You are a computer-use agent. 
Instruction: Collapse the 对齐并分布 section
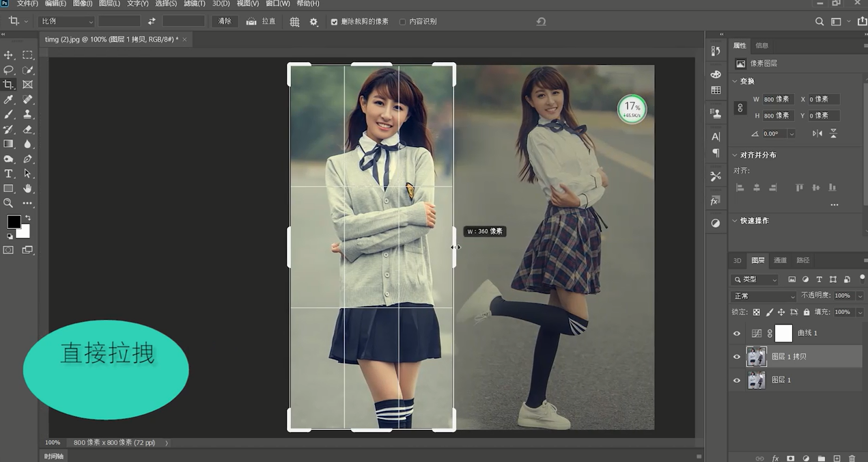(x=735, y=155)
